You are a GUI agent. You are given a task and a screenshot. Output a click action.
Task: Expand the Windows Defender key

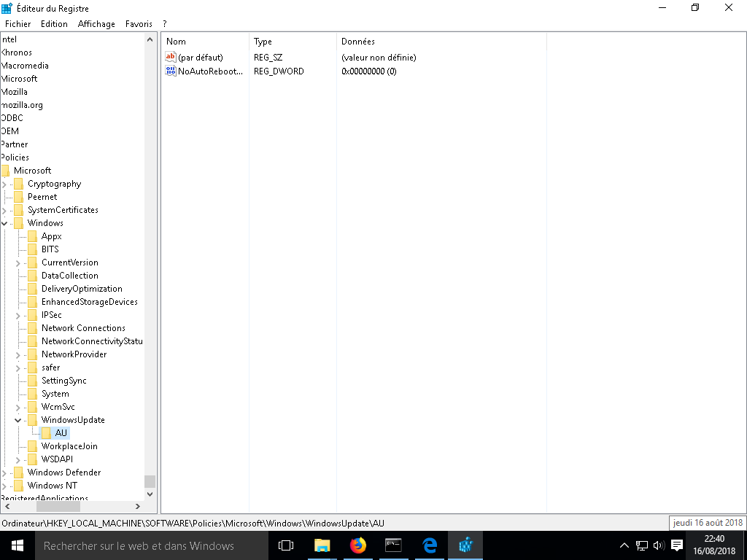(x=4, y=472)
